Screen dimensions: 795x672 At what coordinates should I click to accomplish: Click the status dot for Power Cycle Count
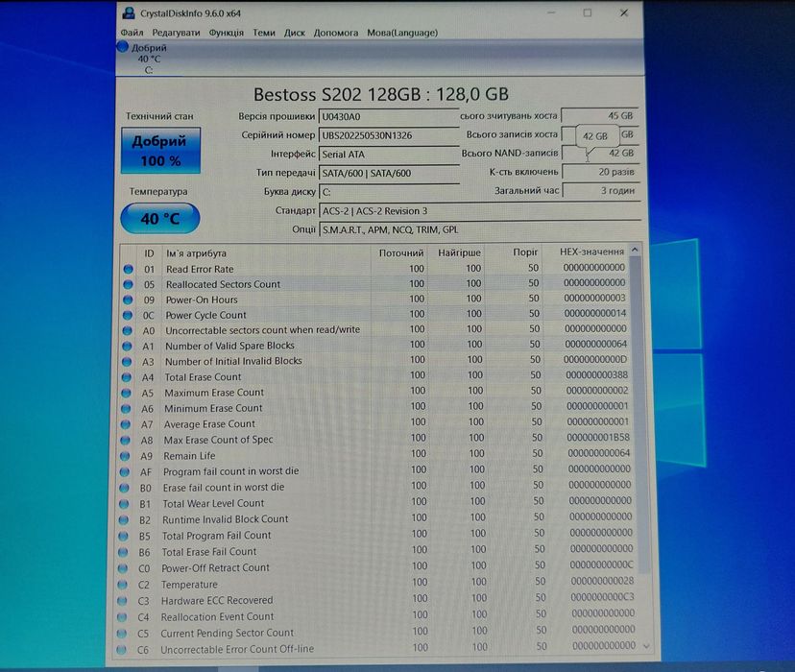coord(128,315)
